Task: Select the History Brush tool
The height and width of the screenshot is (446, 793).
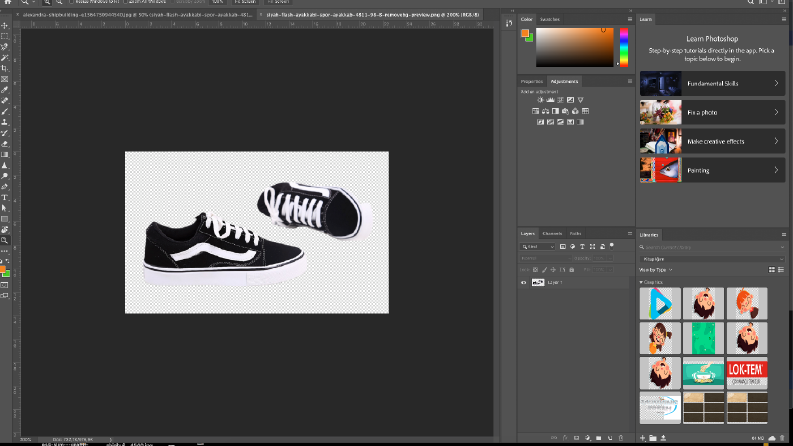Action: (5, 133)
